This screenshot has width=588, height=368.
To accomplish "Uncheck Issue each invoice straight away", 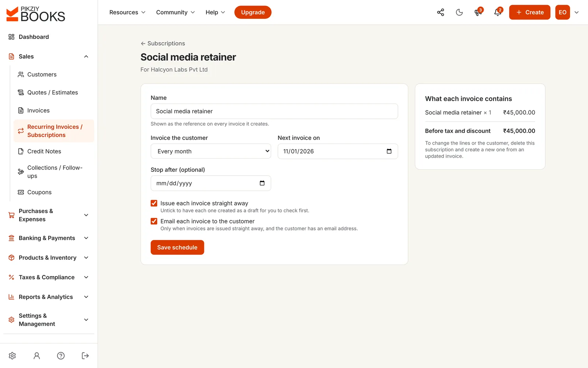I will (154, 203).
